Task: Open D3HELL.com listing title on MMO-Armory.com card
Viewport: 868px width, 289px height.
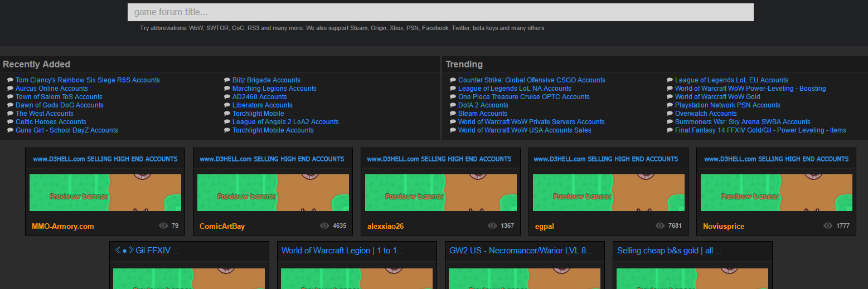Action: (x=105, y=159)
